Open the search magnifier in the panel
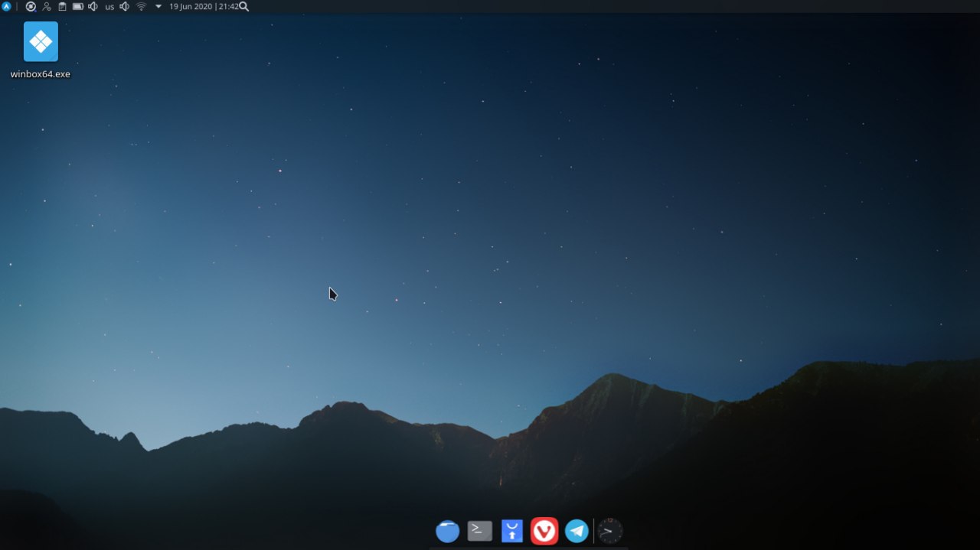The width and height of the screenshot is (980, 550). coord(244,6)
